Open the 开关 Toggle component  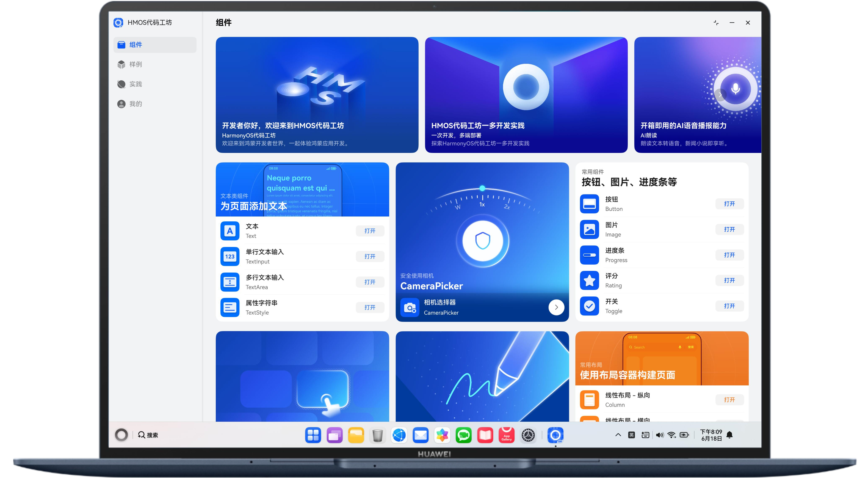click(729, 306)
